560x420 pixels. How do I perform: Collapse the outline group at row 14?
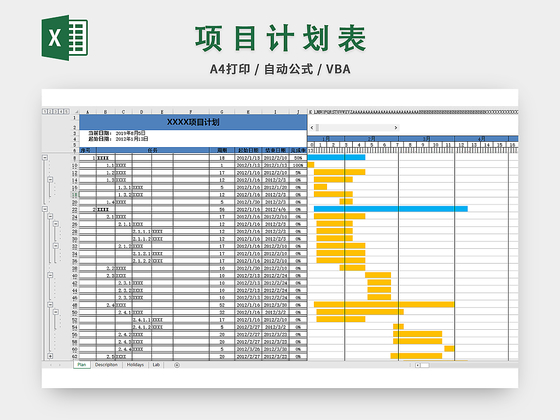(x=50, y=180)
